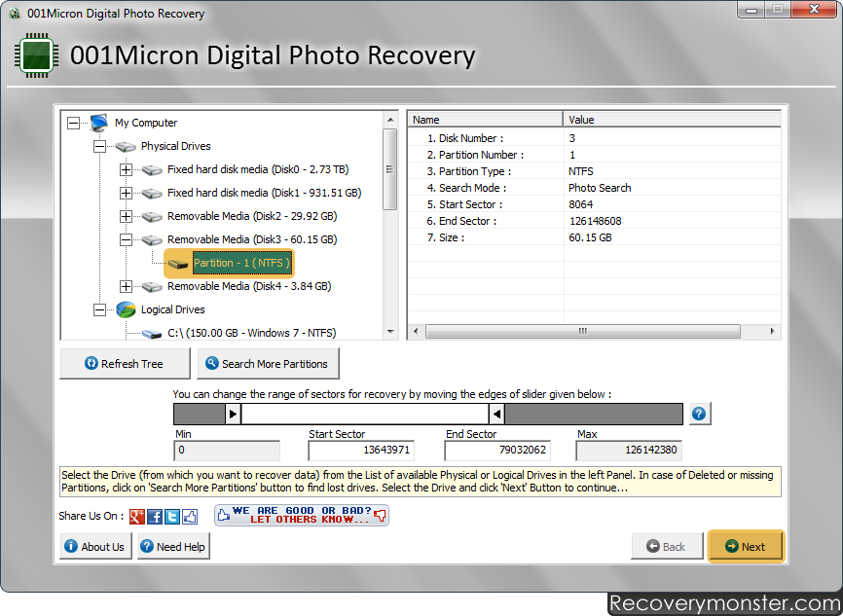Click the blue thumbs-up like icon
This screenshot has width=843, height=616.
coord(190,516)
